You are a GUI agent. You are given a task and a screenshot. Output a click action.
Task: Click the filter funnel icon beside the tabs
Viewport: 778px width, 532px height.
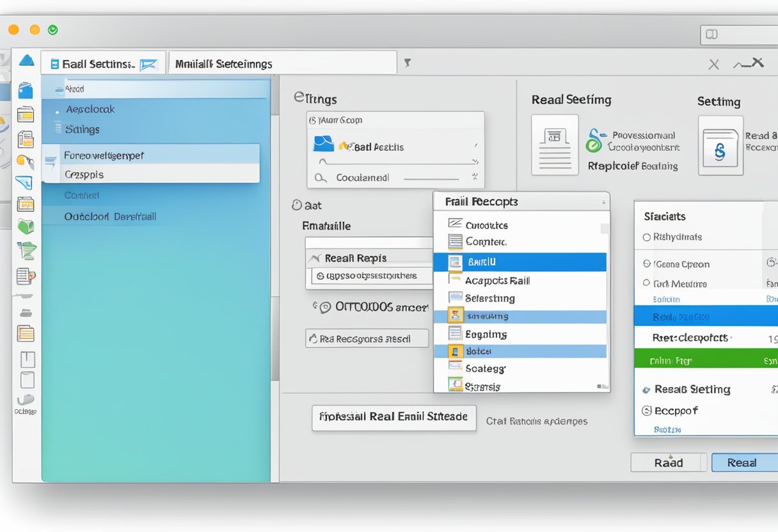408,63
